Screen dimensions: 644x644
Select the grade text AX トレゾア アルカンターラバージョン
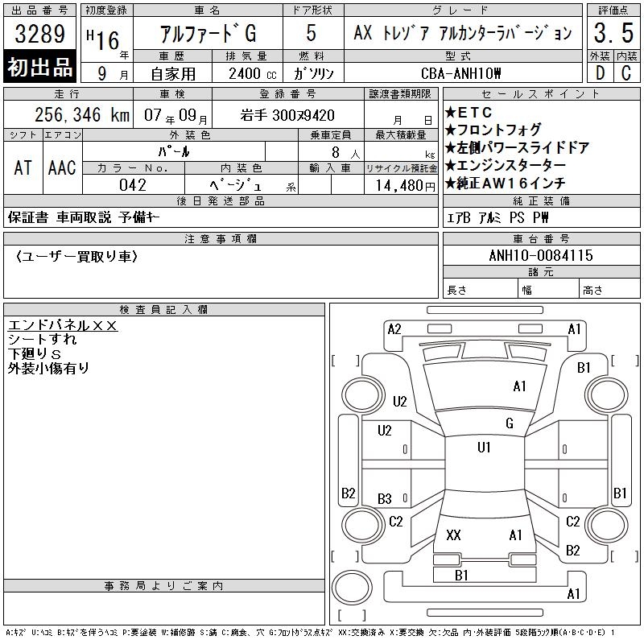463,33
